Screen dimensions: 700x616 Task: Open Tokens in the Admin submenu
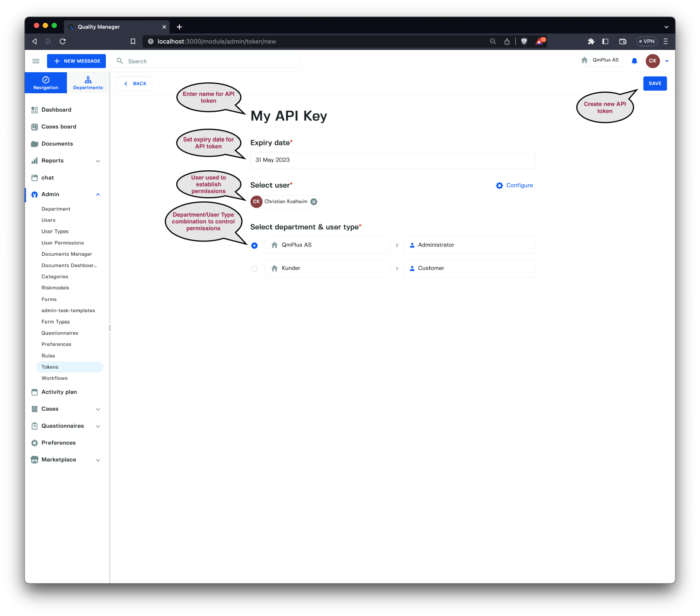[x=50, y=367]
